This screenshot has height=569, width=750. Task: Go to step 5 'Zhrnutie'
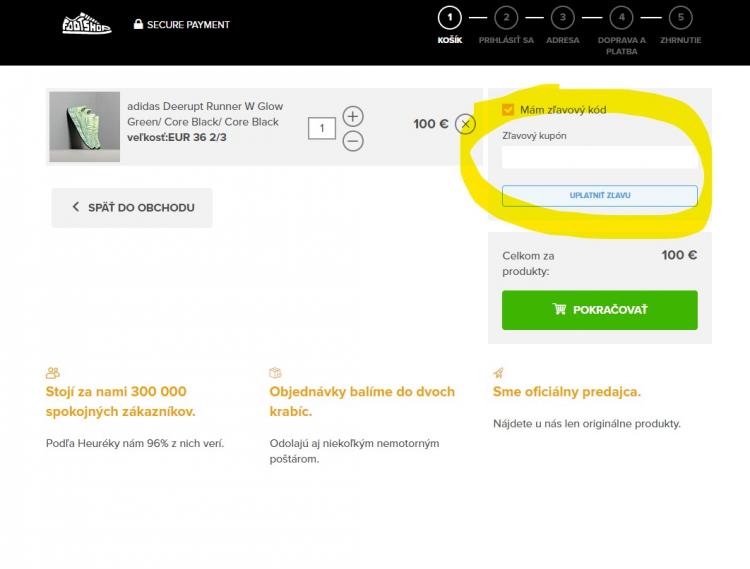click(681, 26)
